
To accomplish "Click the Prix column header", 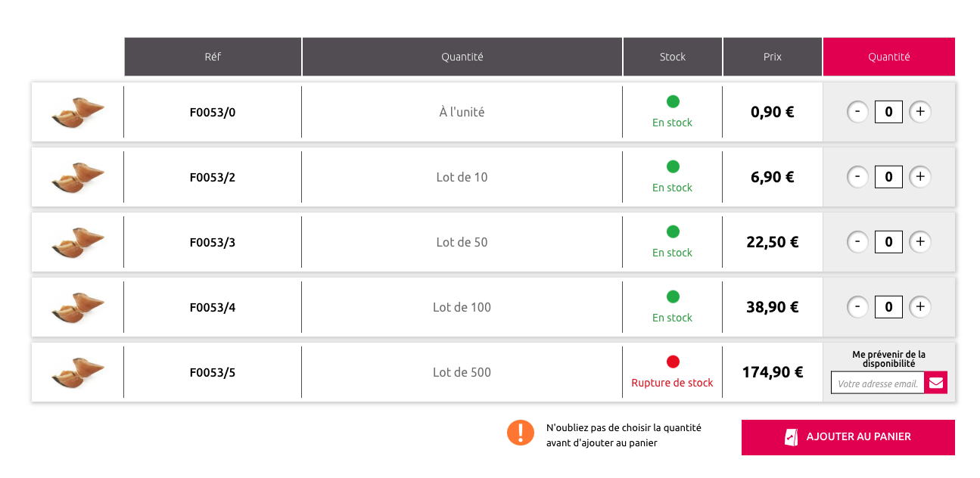I will pos(772,57).
